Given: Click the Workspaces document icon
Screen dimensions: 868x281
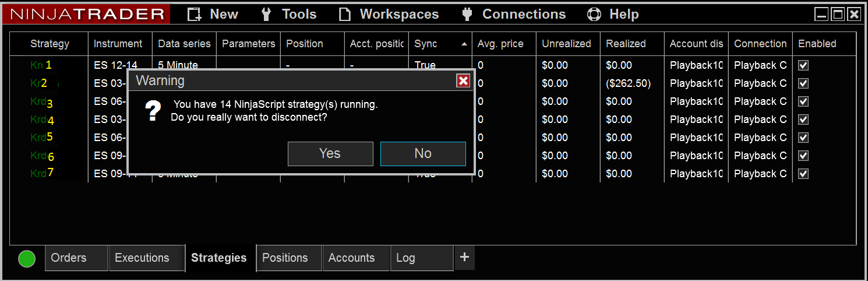Looking at the screenshot, I should pos(345,15).
